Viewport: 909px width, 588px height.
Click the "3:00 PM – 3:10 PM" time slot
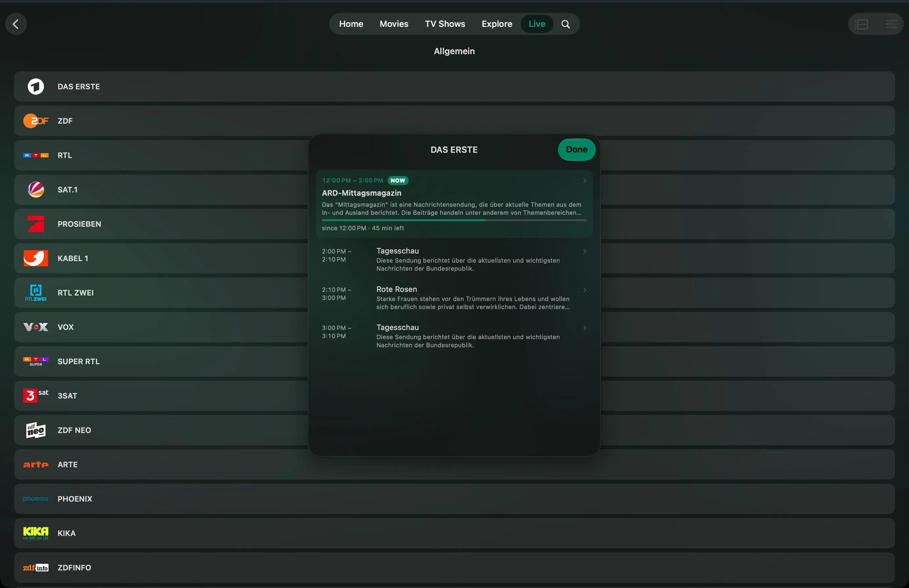click(337, 332)
